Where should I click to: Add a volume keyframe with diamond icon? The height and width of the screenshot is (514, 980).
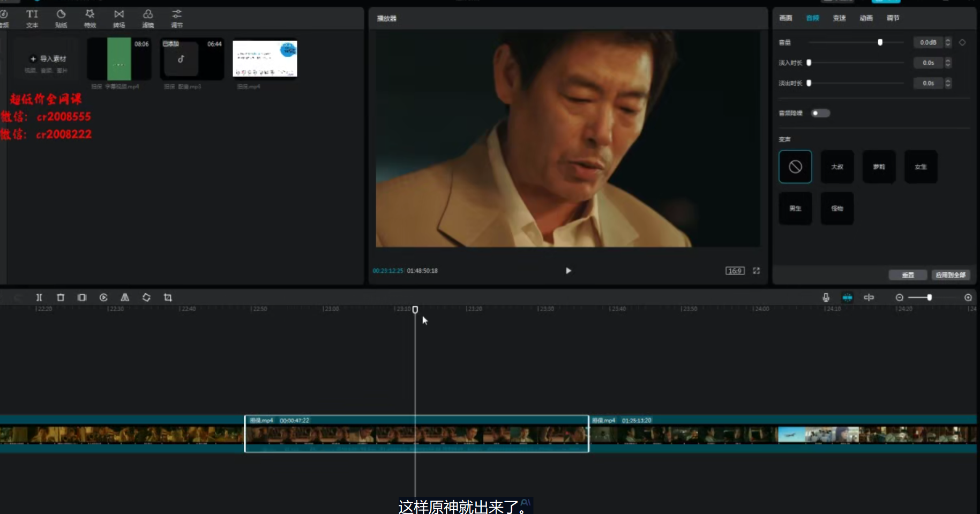coord(962,42)
